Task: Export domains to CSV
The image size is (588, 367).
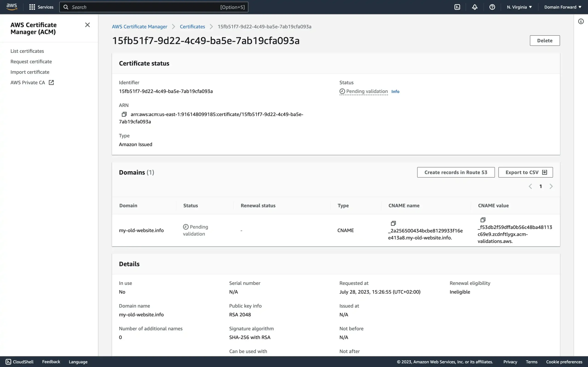Action: point(525,172)
